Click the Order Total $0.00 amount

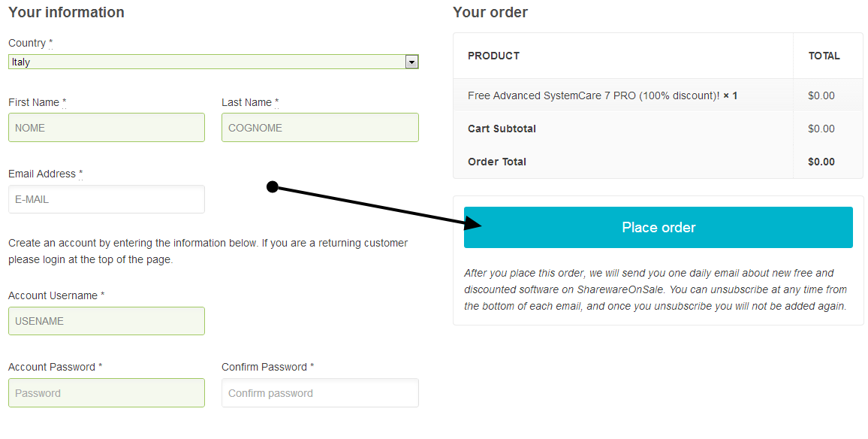click(821, 162)
